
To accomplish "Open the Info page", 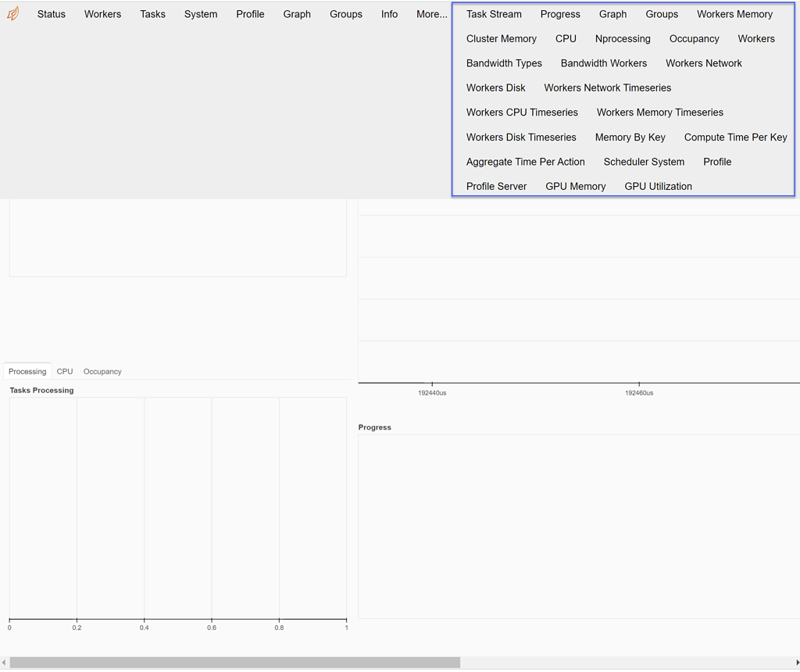I will pyautogui.click(x=389, y=13).
